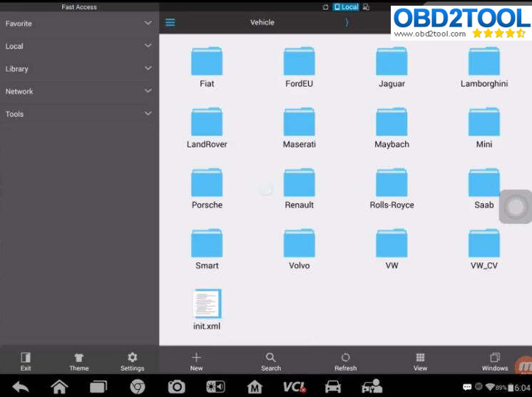Click the Vehicle path title

pos(262,22)
